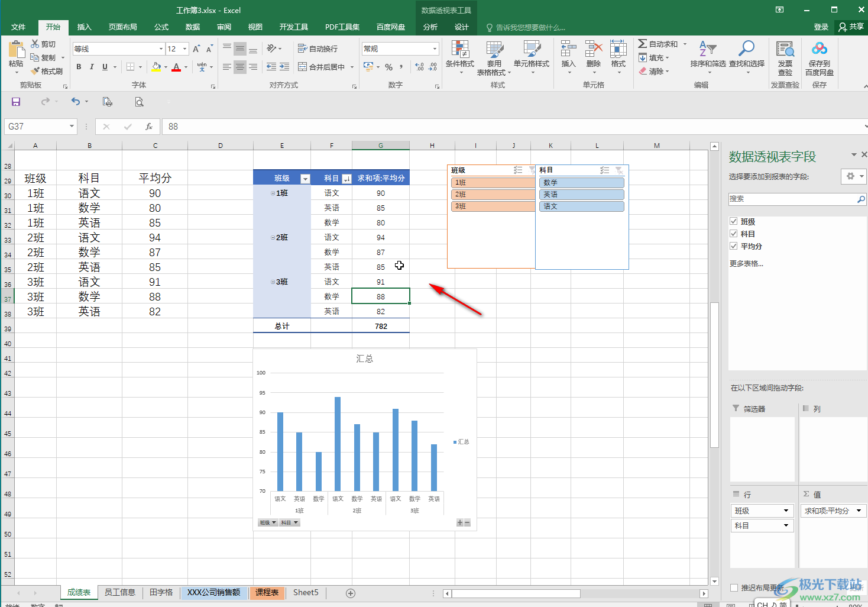The width and height of the screenshot is (868, 607).
Task: Click the Undo arrow icon
Action: click(76, 102)
